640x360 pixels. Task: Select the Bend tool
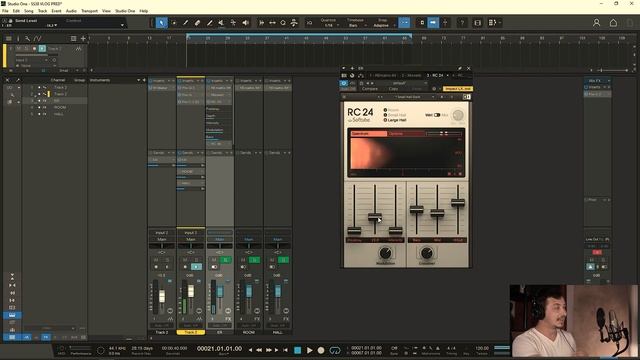233,23
